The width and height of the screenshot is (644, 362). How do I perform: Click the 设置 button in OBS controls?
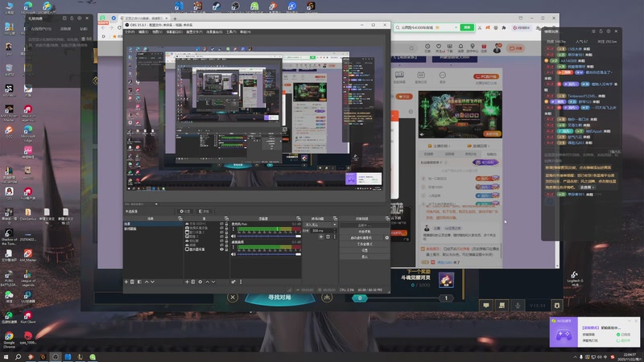click(365, 250)
